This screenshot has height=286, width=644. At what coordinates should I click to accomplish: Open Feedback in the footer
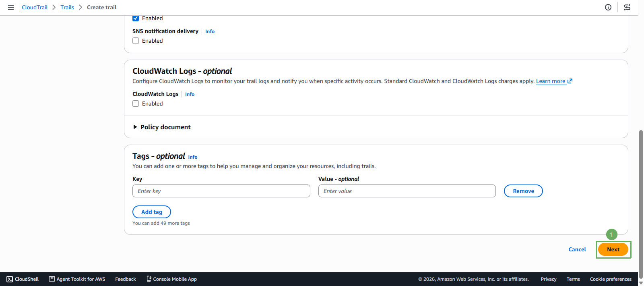[126, 279]
